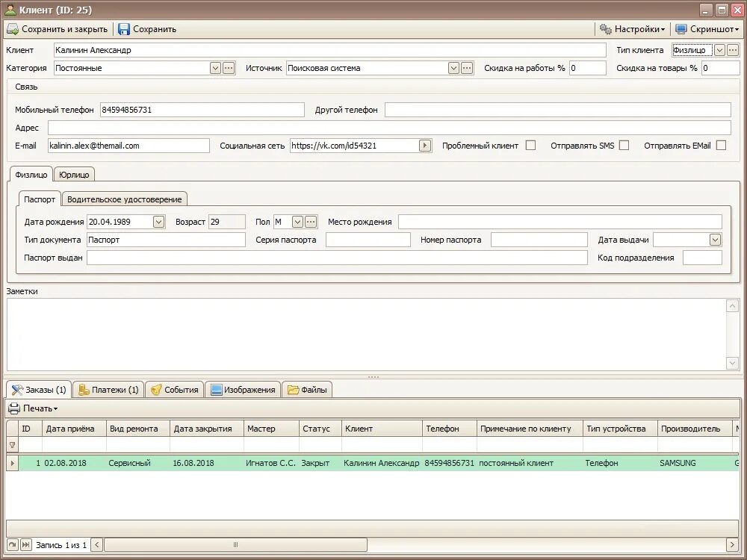Click the Скидка на работы % field
747x560 pixels.
pyautogui.click(x=587, y=68)
